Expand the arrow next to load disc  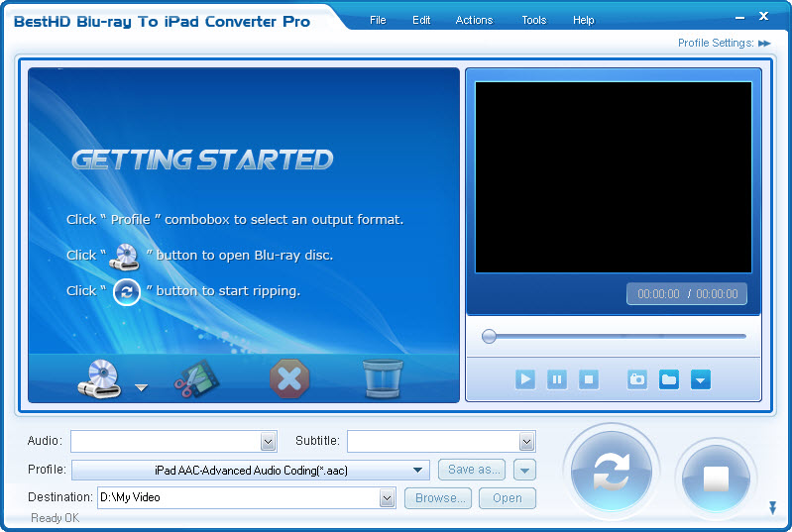142,387
